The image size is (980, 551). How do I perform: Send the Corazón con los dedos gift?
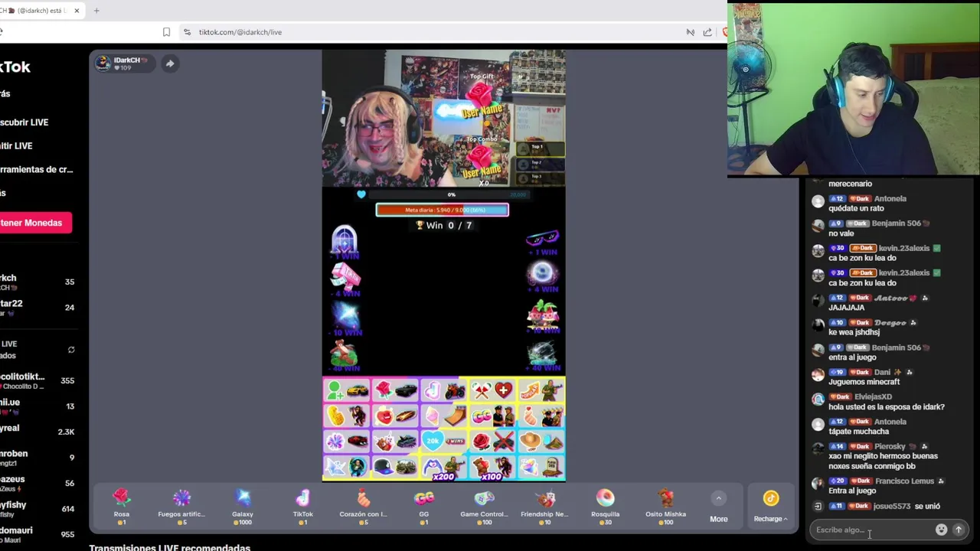point(363,507)
